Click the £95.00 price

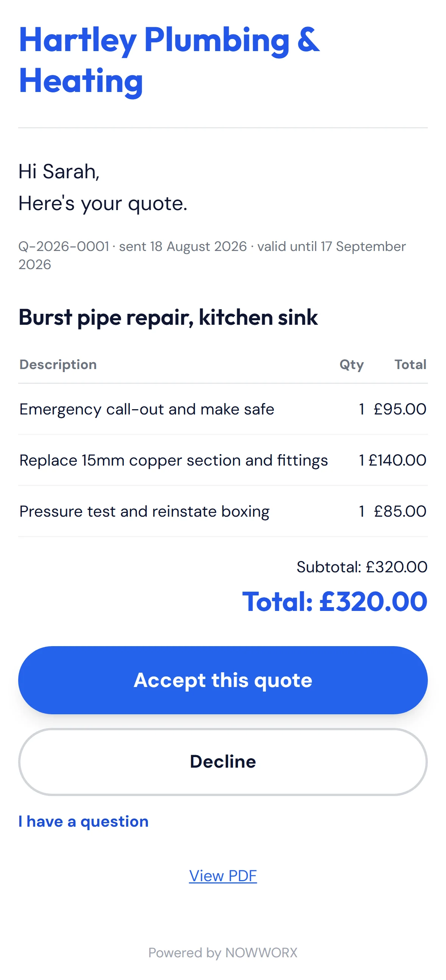(400, 409)
